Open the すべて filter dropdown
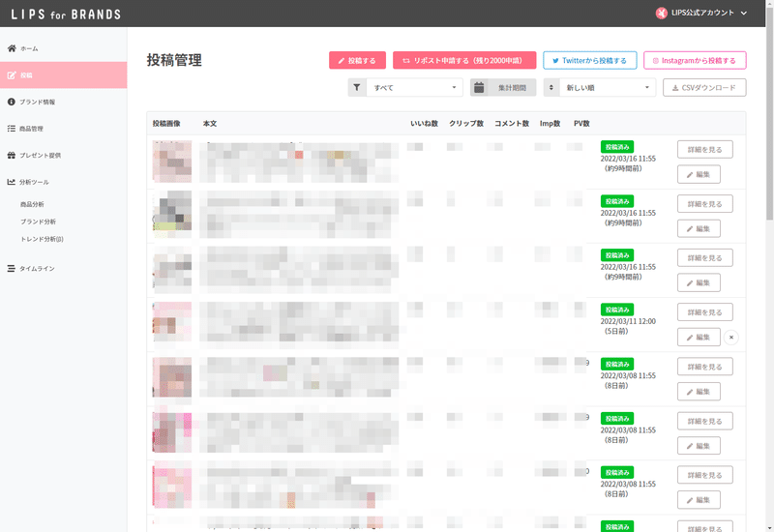Viewport: 774px width, 532px height. click(414, 87)
